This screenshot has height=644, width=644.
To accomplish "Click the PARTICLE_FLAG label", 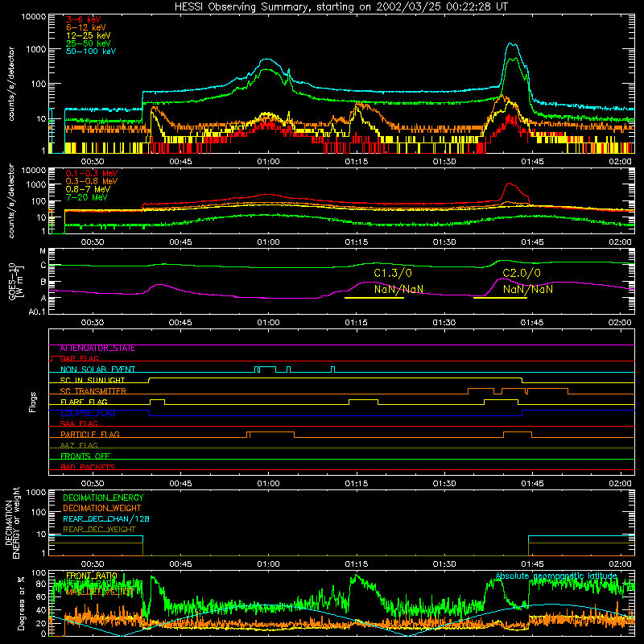I will [x=90, y=434].
